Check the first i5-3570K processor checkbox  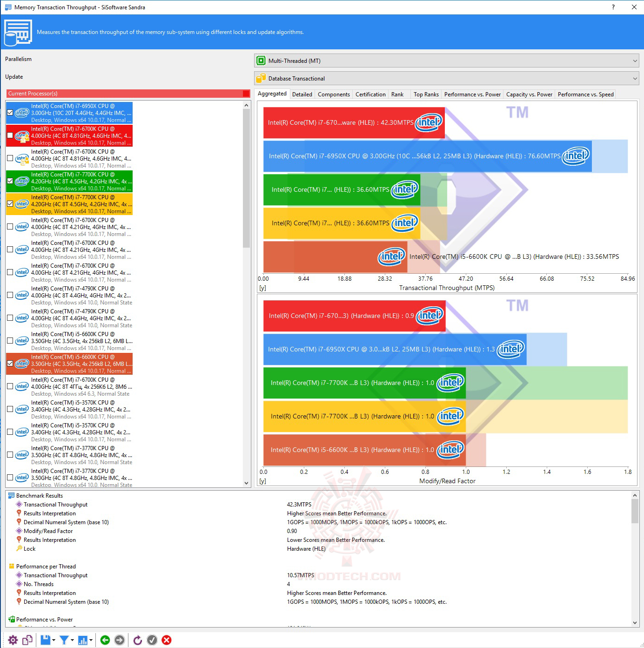(10, 409)
